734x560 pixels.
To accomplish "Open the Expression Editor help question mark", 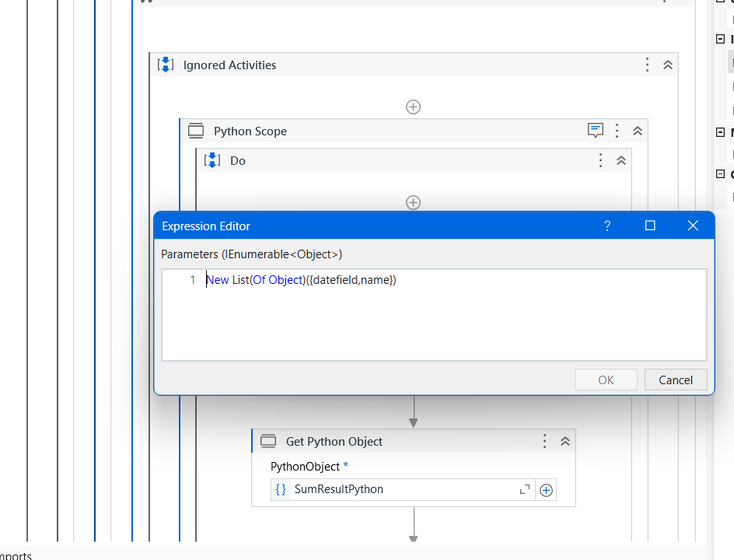I will pos(607,226).
